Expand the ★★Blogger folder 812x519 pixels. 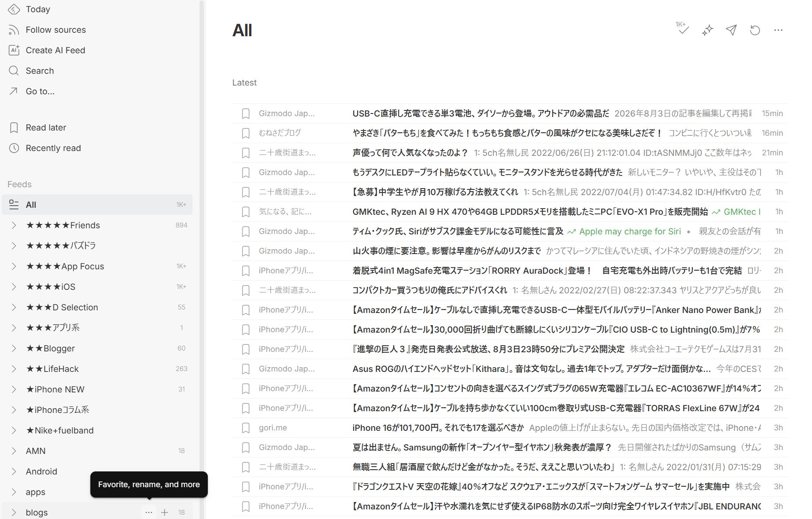click(14, 348)
